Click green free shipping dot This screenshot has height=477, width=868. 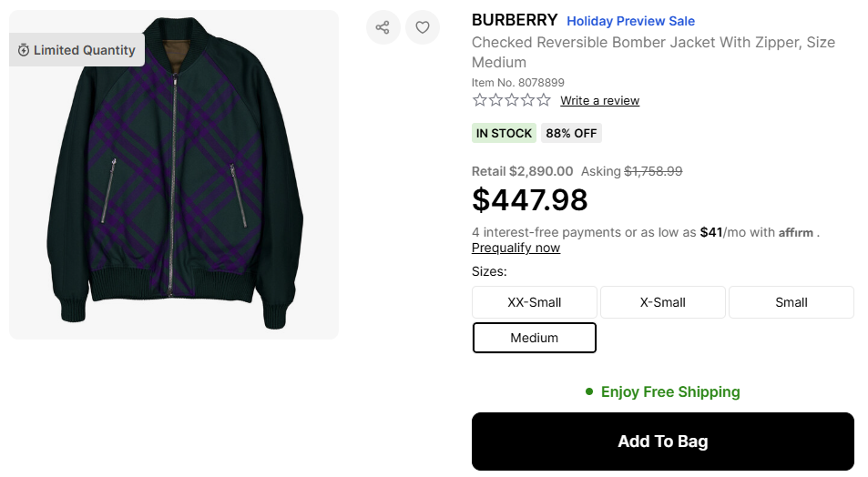point(589,391)
